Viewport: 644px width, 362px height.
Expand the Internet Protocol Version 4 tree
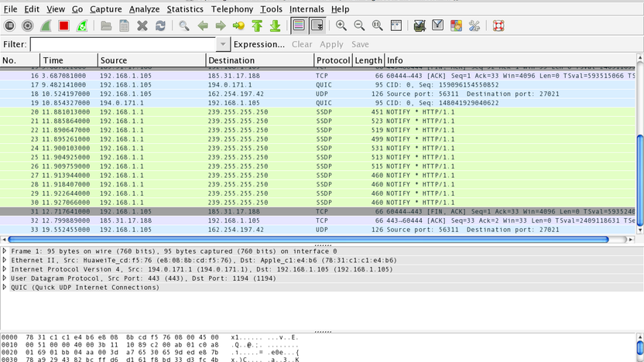(5, 269)
